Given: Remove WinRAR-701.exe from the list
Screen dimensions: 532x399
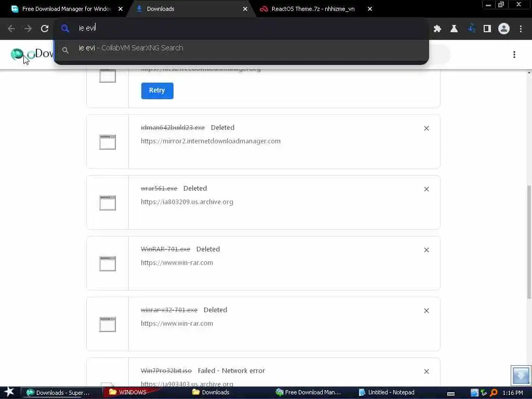Looking at the screenshot, I should pyautogui.click(x=427, y=250).
